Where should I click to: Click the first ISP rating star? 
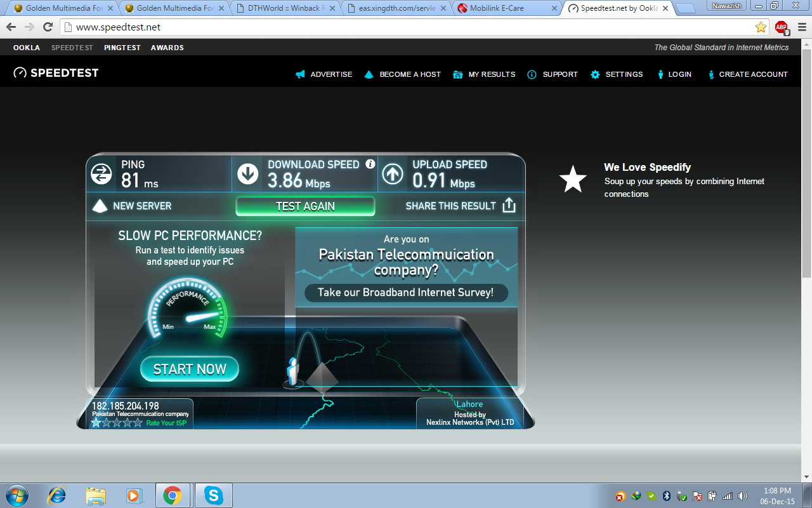[x=96, y=423]
